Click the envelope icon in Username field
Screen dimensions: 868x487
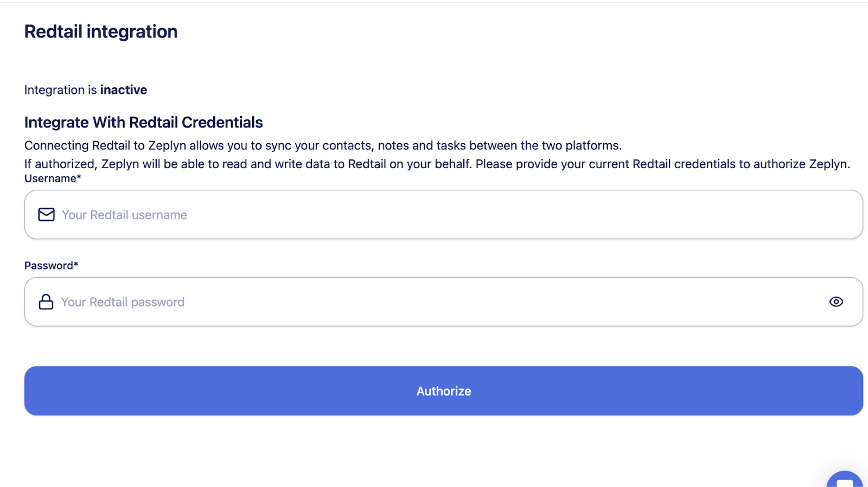point(46,215)
